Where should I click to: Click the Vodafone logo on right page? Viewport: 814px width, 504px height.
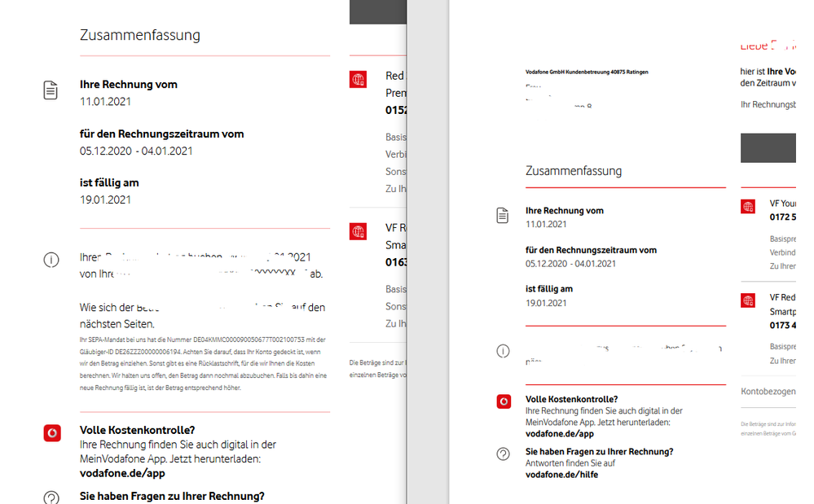click(x=504, y=401)
